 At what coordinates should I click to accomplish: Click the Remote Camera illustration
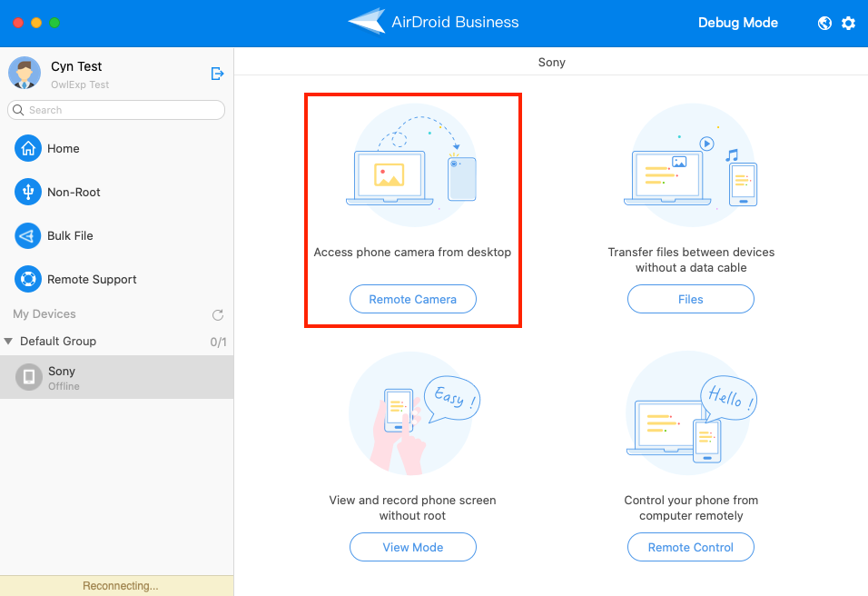[412, 165]
